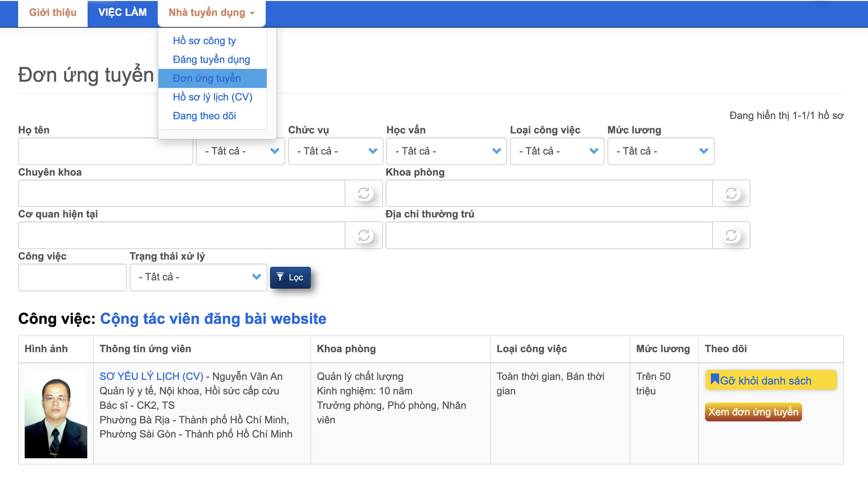Select Hồ sơ công ty menu item

pos(204,41)
